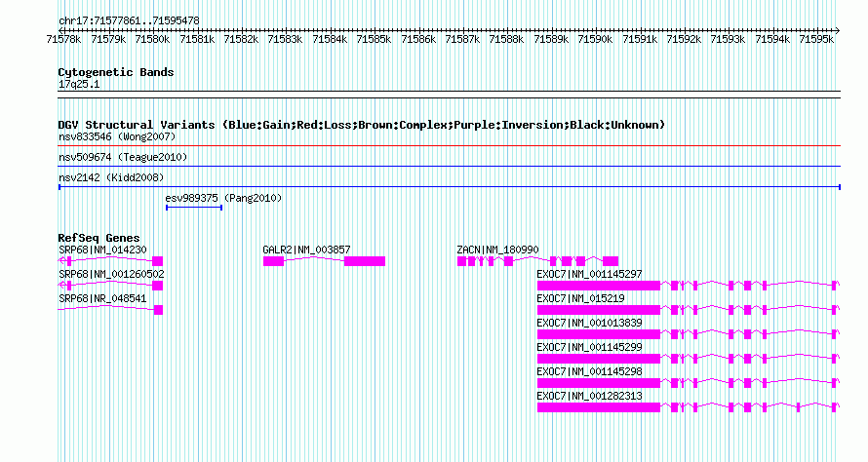Click the 71578k ruler tick label
Viewport: 868px width, 462px height.
click(x=63, y=40)
